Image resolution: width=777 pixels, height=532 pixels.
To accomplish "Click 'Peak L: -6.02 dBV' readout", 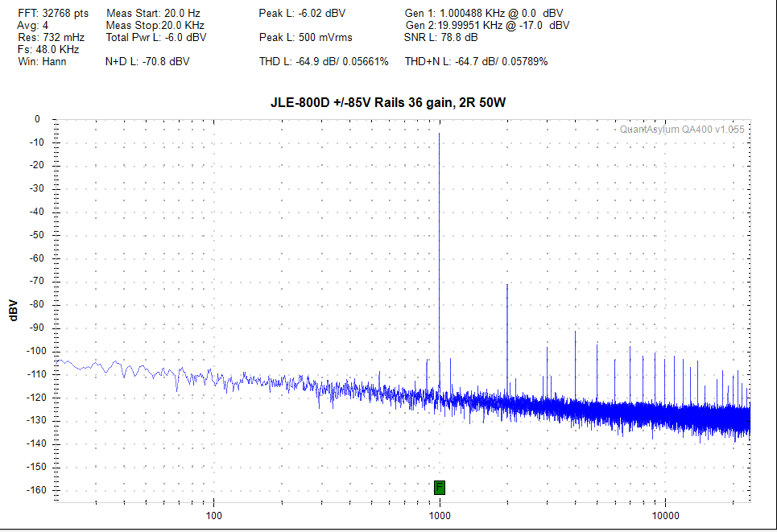I will (x=302, y=14).
